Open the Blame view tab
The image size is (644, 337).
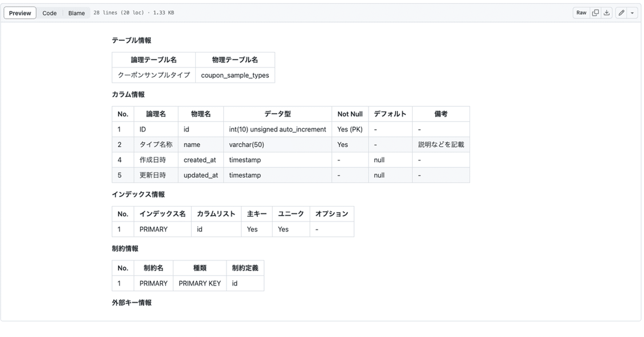(76, 13)
